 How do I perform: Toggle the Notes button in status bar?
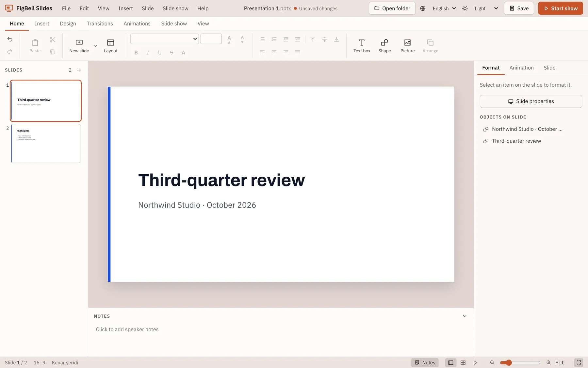coord(425,362)
